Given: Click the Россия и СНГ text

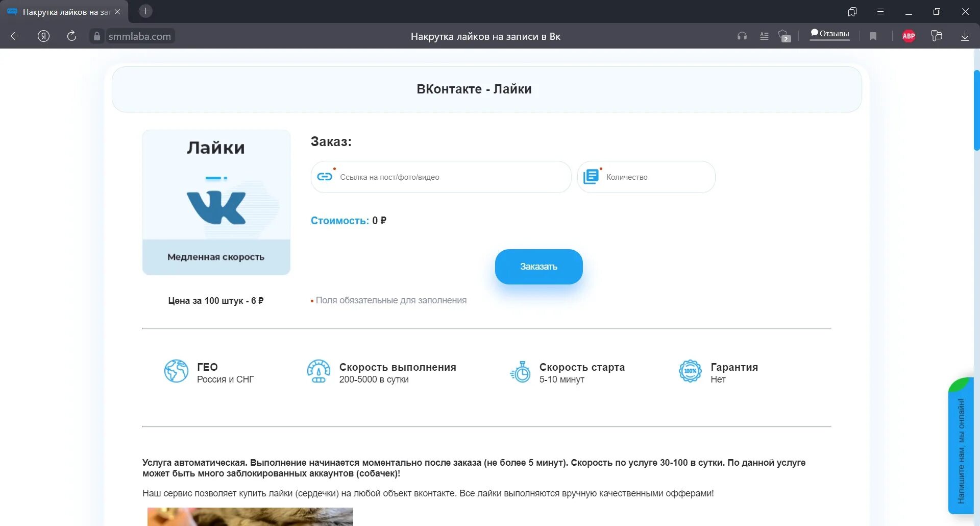Looking at the screenshot, I should 226,379.
